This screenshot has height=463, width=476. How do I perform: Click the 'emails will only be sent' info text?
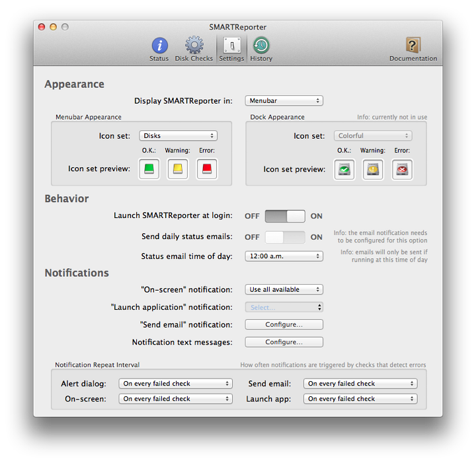383,256
